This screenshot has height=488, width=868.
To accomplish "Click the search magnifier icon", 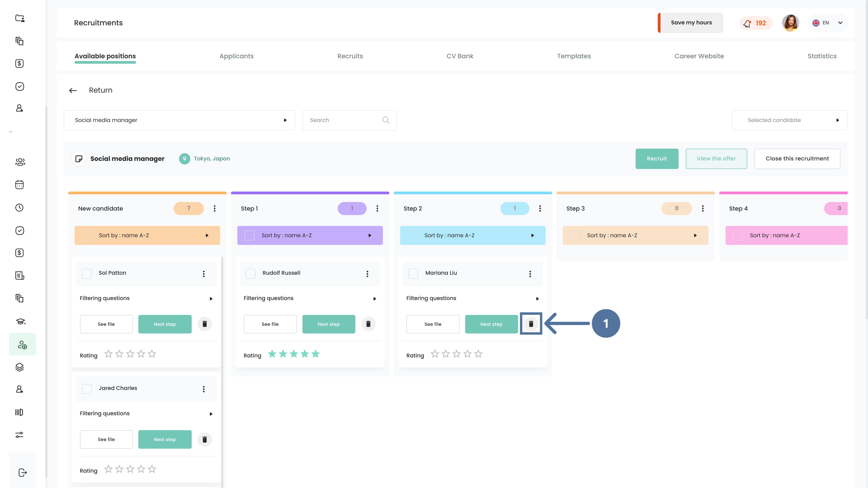I will point(386,120).
